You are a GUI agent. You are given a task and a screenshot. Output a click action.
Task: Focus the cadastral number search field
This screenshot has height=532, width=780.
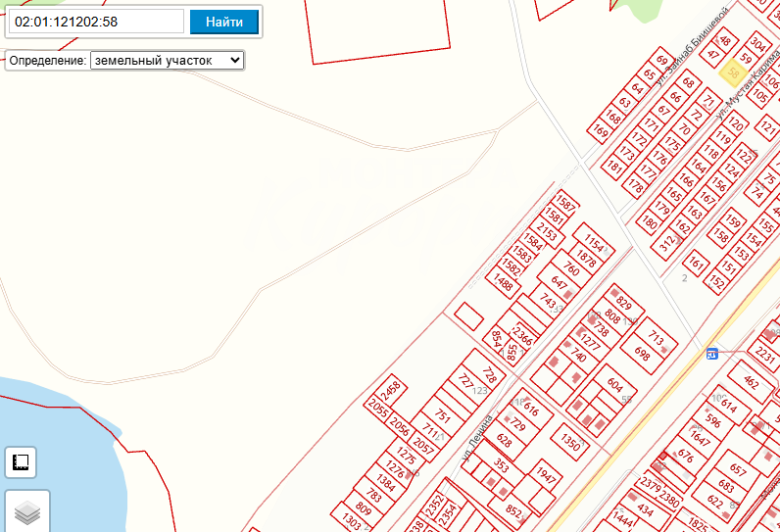pos(95,22)
